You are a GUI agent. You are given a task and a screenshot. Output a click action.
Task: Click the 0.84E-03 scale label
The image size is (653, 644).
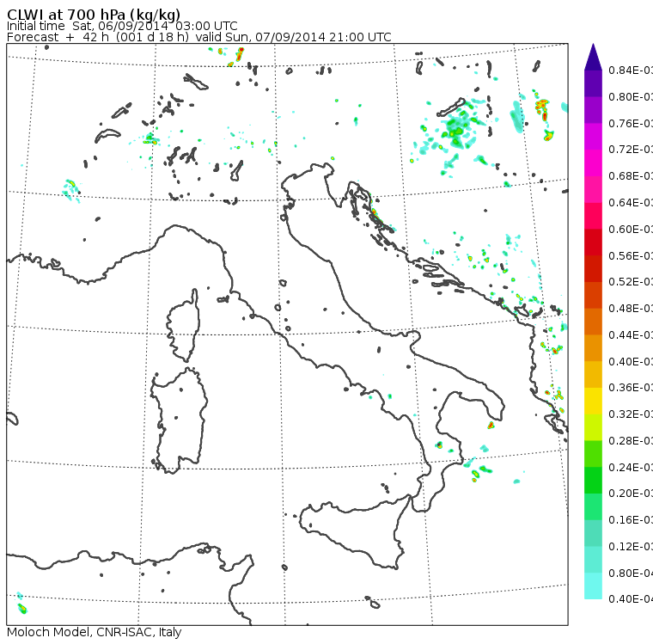(x=631, y=70)
